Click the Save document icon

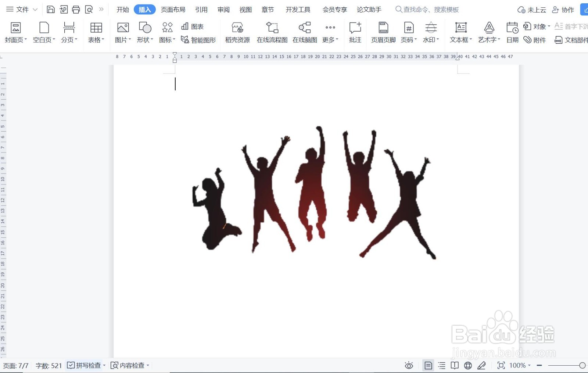point(51,10)
